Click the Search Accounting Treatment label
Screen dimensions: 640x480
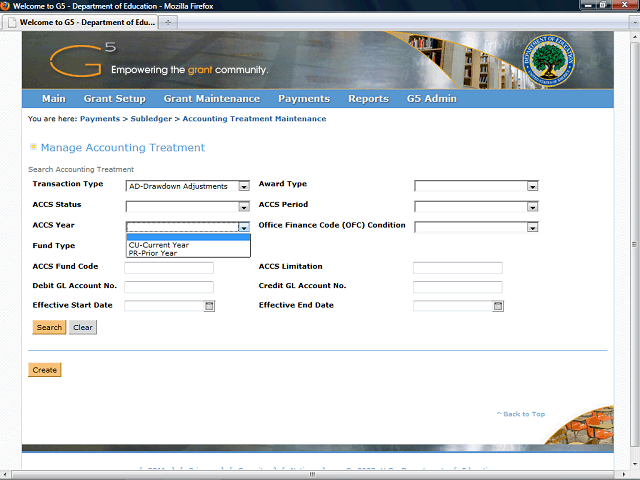(81, 169)
